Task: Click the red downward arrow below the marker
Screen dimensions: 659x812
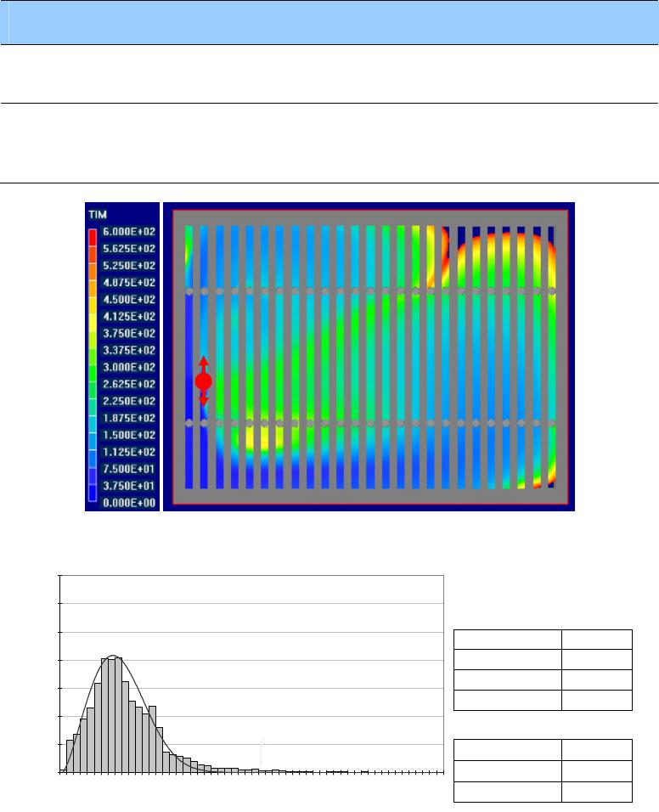Action: (203, 399)
